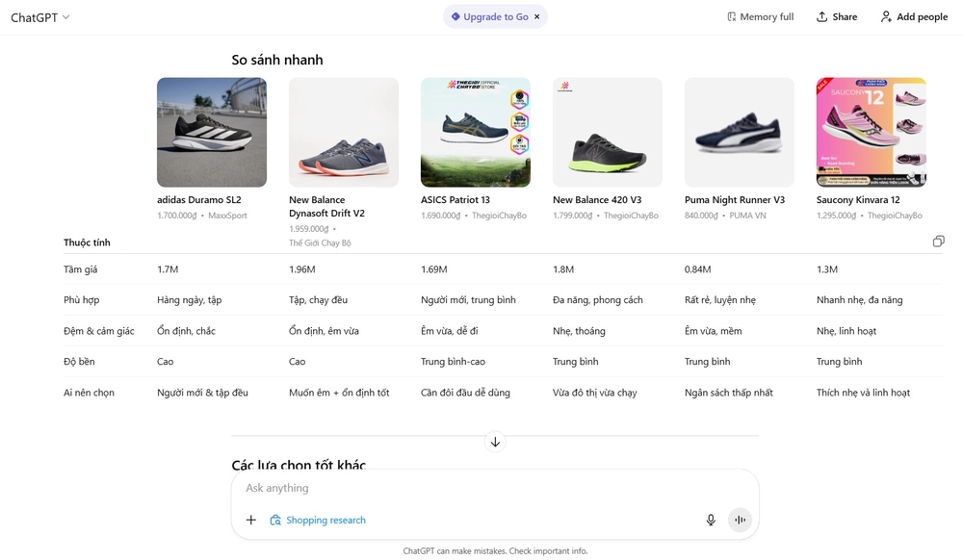The width and height of the screenshot is (963, 560).
Task: Start voice mode with waveform icon
Action: pos(740,520)
